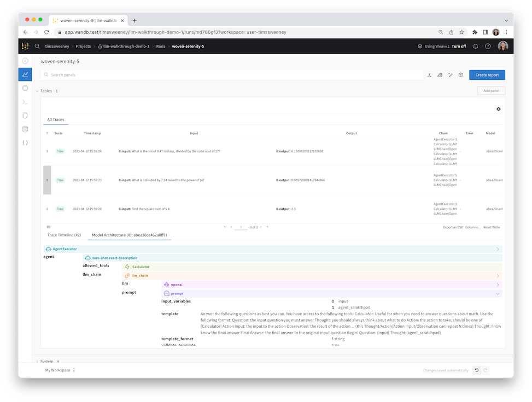
Task: Open the run Overview info icon in sidebar
Action: pyautogui.click(x=25, y=61)
